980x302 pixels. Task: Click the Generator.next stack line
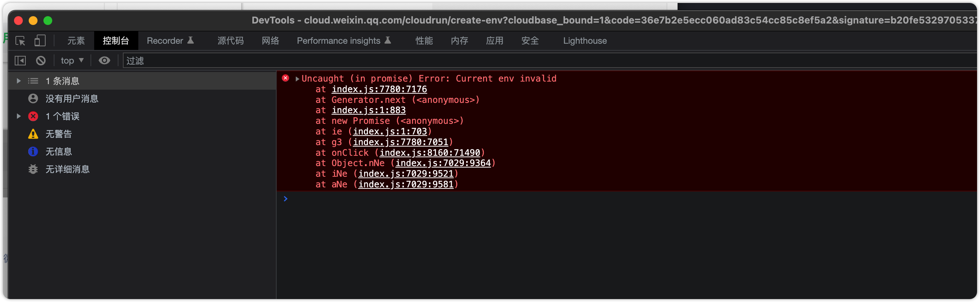point(398,100)
